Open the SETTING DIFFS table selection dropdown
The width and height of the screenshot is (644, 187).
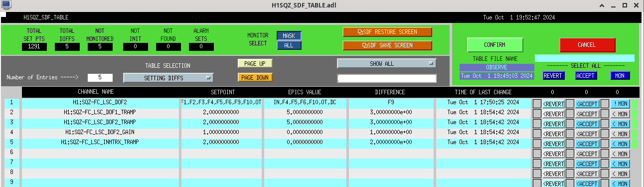(168, 78)
